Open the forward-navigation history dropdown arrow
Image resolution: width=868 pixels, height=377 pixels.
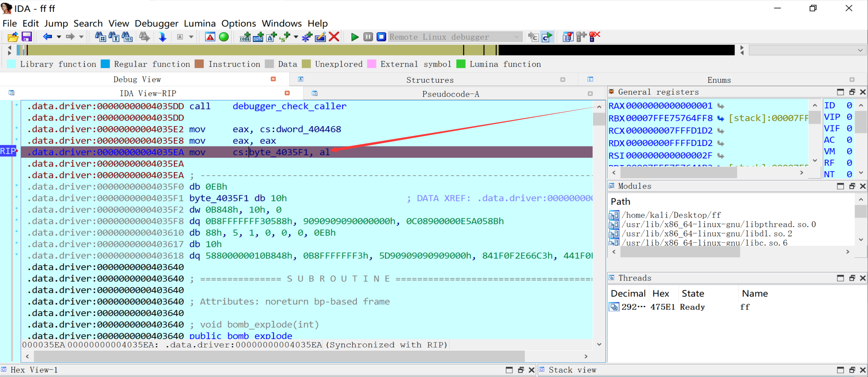(x=81, y=37)
